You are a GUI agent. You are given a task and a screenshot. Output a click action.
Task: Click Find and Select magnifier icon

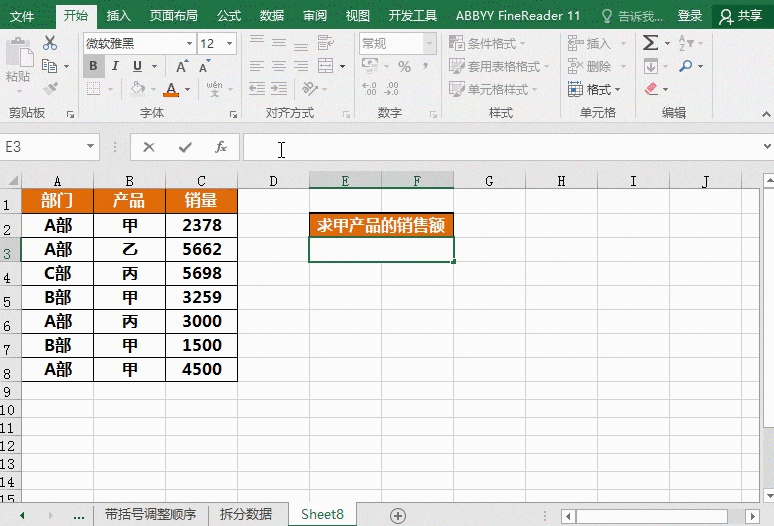point(685,66)
